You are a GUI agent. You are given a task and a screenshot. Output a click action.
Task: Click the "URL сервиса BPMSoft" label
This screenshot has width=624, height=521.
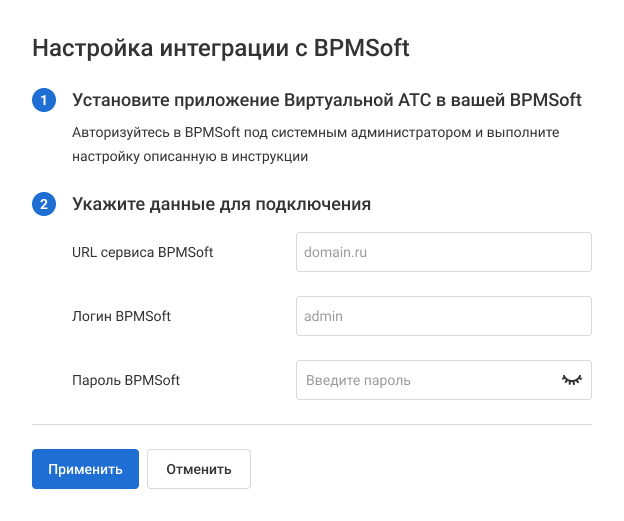[142, 253]
